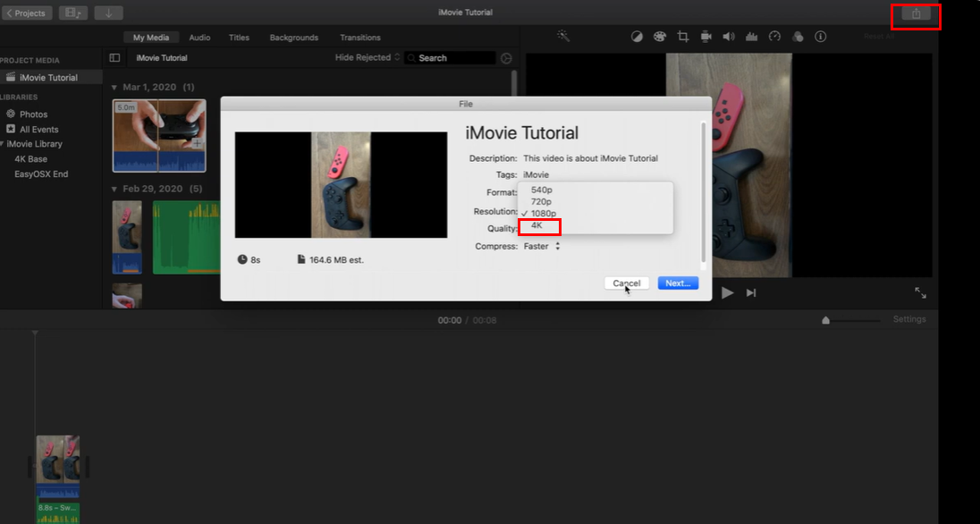
Task: Click inside the media Search field
Action: [456, 56]
